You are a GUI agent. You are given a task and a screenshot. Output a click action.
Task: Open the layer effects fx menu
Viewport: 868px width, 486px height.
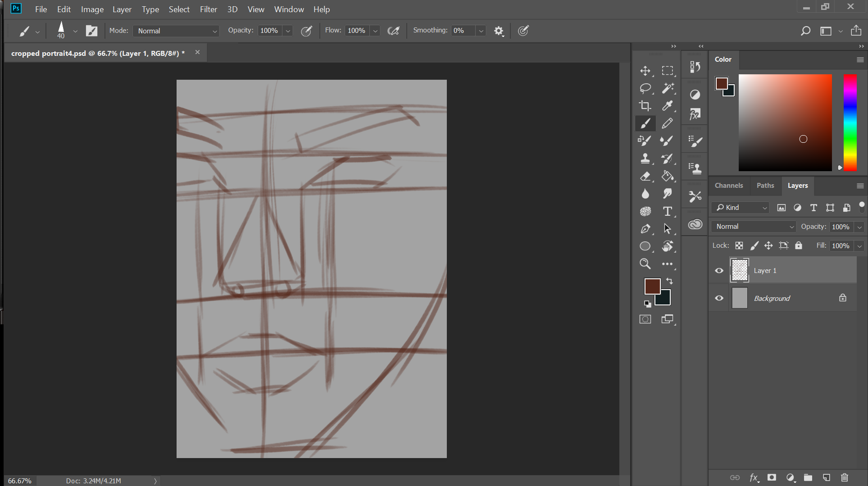tap(754, 477)
